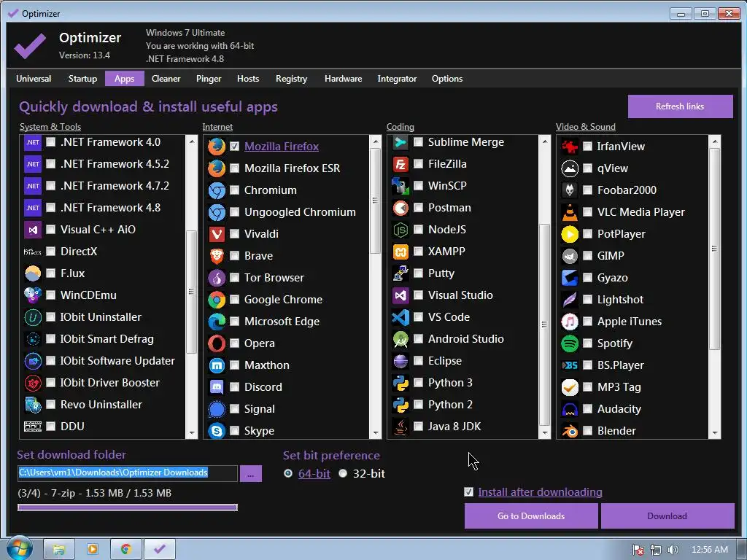The height and width of the screenshot is (560, 747).
Task: Click the Microsoft Edge icon
Action: [217, 322]
